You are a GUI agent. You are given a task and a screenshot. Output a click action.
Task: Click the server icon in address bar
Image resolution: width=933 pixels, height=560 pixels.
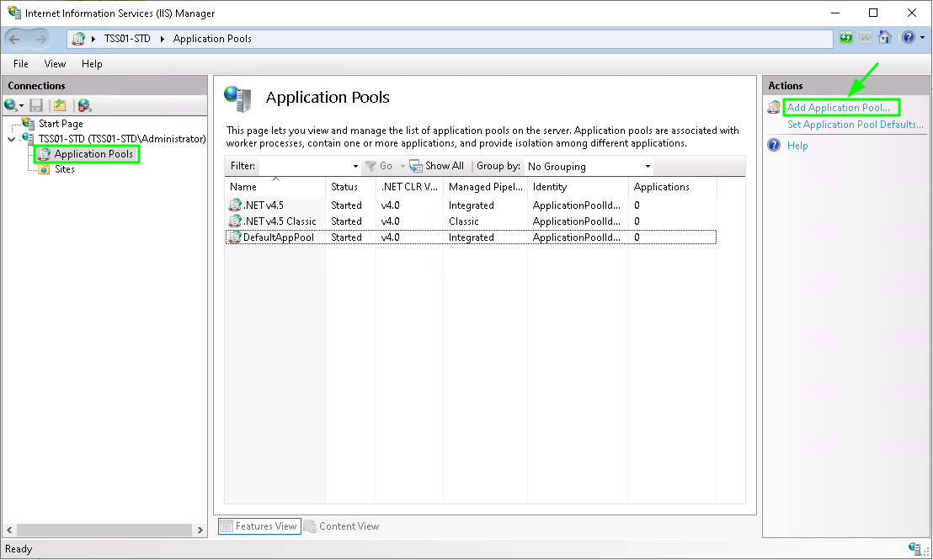click(x=78, y=39)
